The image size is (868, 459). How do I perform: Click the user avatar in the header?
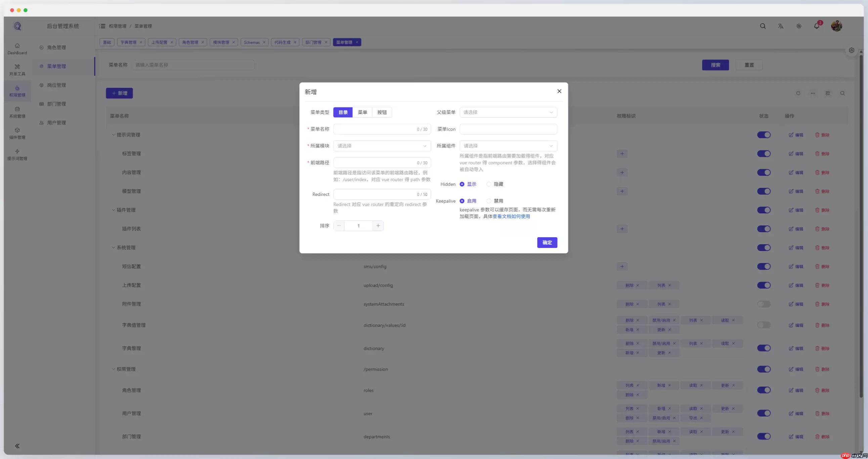(x=836, y=26)
